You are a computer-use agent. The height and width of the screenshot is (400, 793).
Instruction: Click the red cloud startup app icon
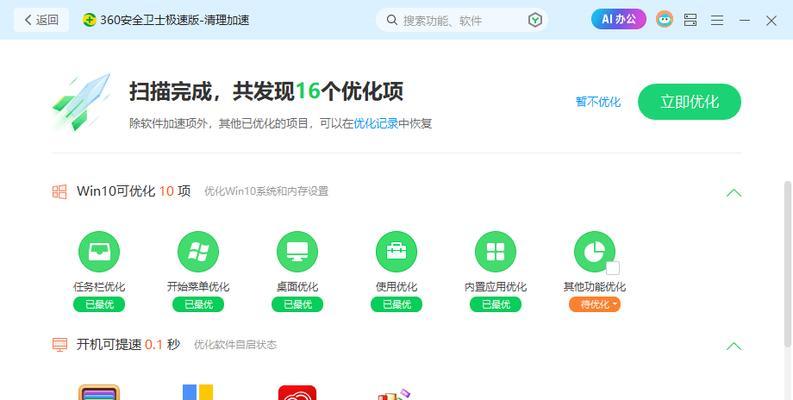[297, 392]
